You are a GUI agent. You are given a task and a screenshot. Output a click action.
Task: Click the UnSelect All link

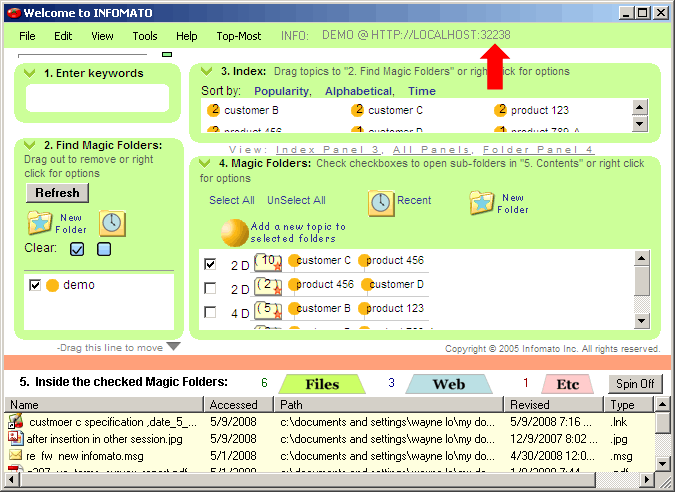pyautogui.click(x=296, y=200)
